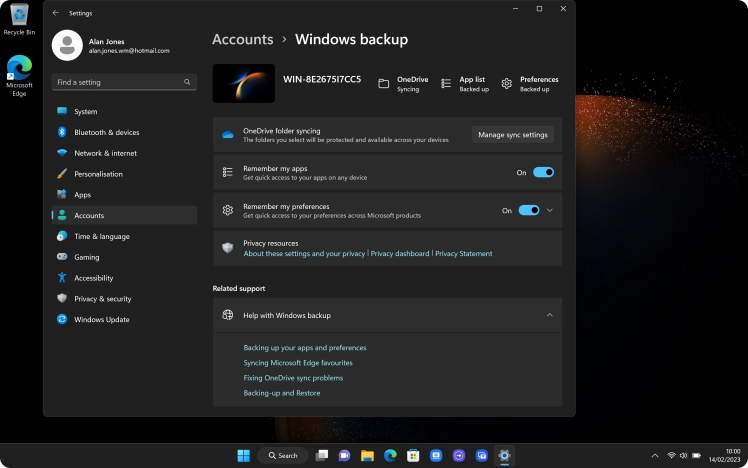Open Task View on the taskbar

pyautogui.click(x=322, y=456)
